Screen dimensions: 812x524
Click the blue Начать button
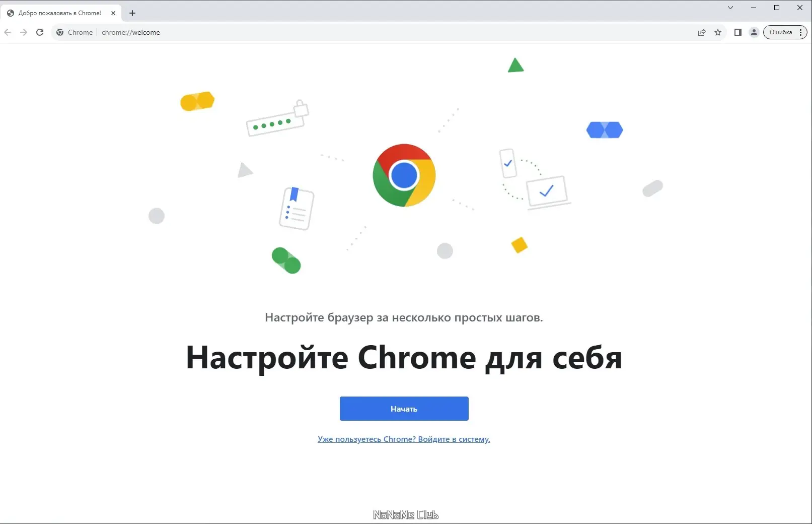(x=404, y=409)
